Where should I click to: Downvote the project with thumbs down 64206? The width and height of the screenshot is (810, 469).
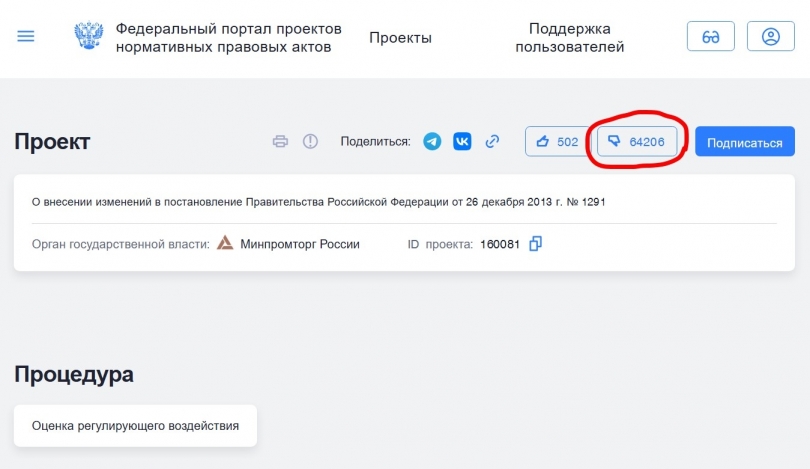pos(637,142)
